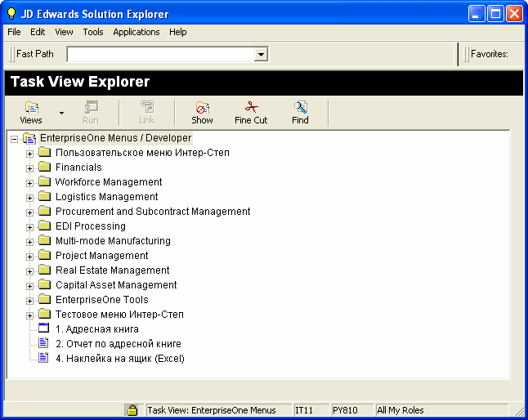This screenshot has width=528, height=420.
Task: Click the EnterpriseOne Menus root task icon
Action: [x=29, y=138]
